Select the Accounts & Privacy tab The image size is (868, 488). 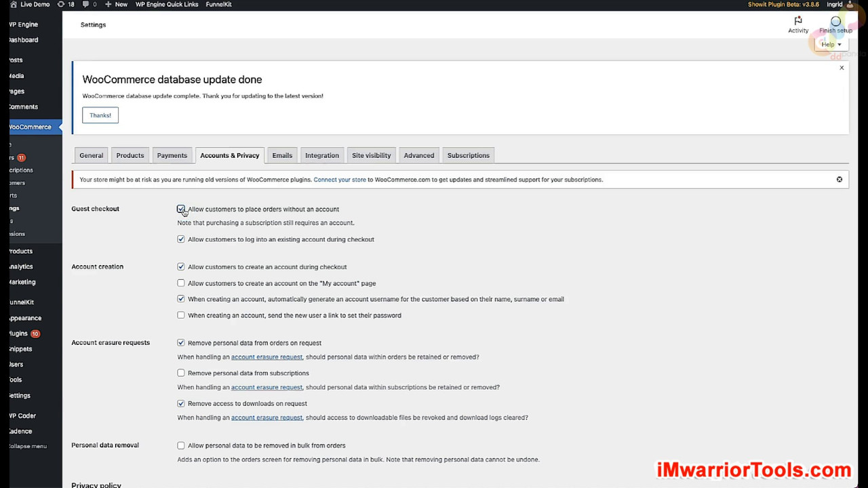[x=230, y=155]
